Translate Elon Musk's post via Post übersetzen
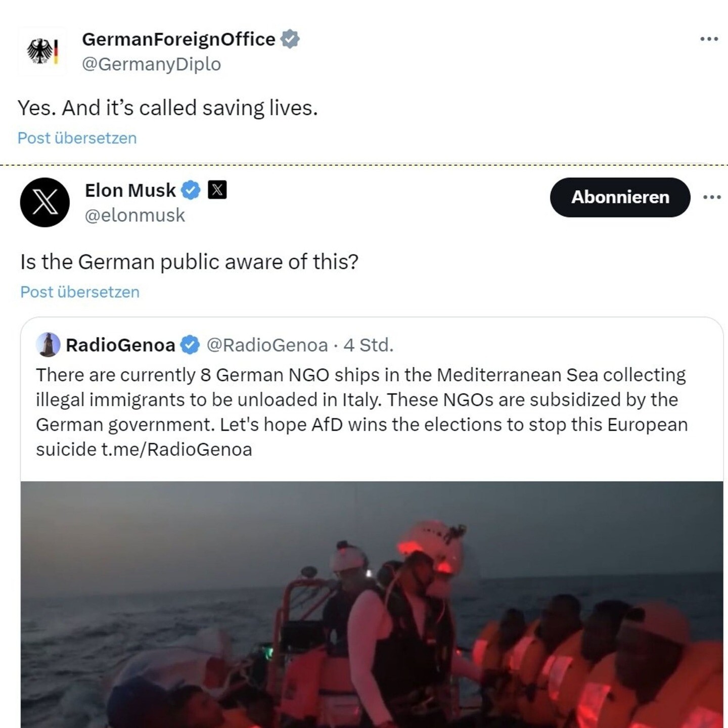The height and width of the screenshot is (728, 728). click(x=80, y=292)
